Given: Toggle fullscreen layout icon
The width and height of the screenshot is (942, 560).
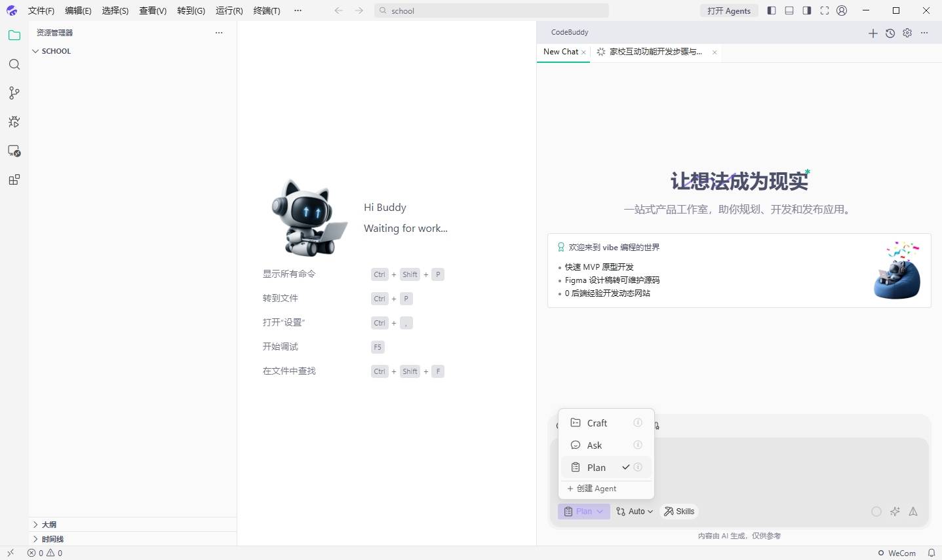Looking at the screenshot, I should 825,10.
